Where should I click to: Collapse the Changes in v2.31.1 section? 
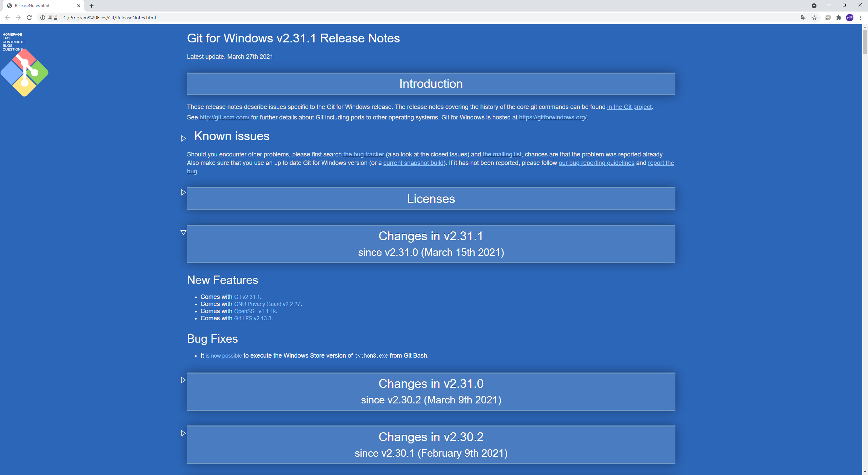coord(183,233)
